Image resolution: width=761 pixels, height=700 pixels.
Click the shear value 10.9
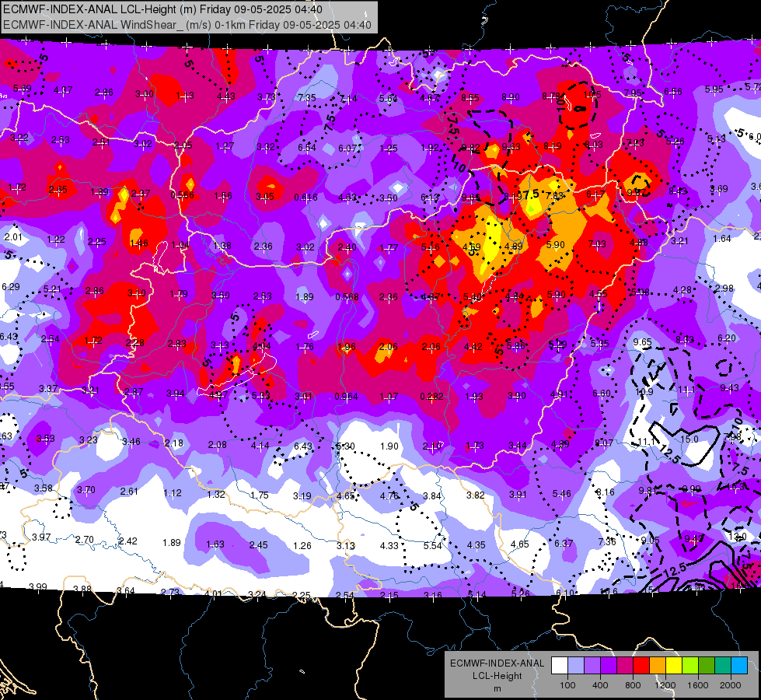click(644, 391)
